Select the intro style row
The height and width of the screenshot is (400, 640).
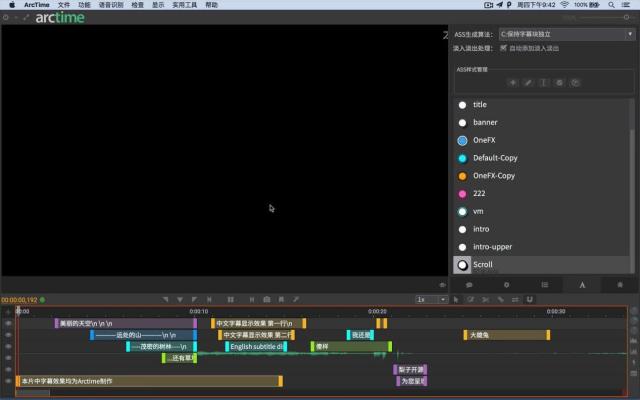(x=541, y=229)
